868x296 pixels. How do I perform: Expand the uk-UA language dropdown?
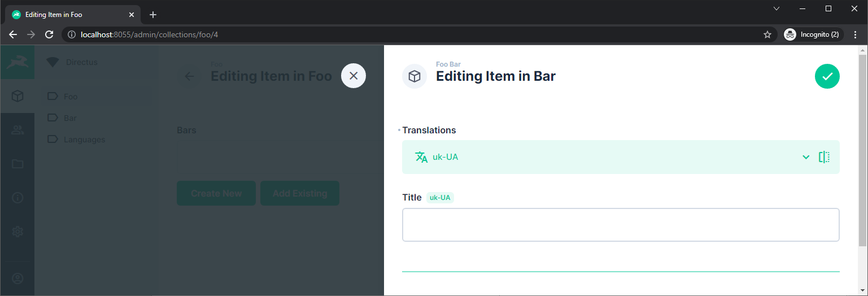[806, 157]
